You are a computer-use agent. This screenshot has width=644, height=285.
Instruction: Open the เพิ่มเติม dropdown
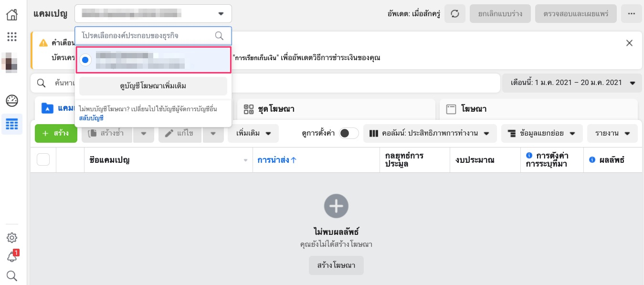253,133
